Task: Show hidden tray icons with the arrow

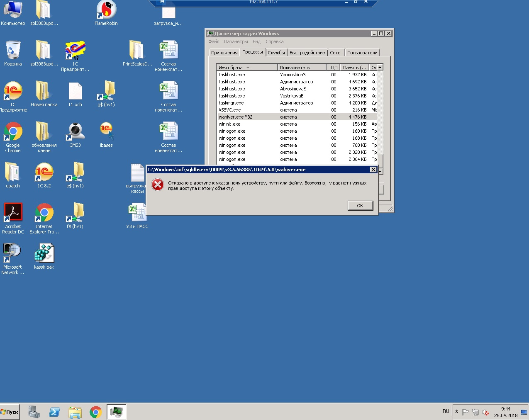Action: pos(456,412)
